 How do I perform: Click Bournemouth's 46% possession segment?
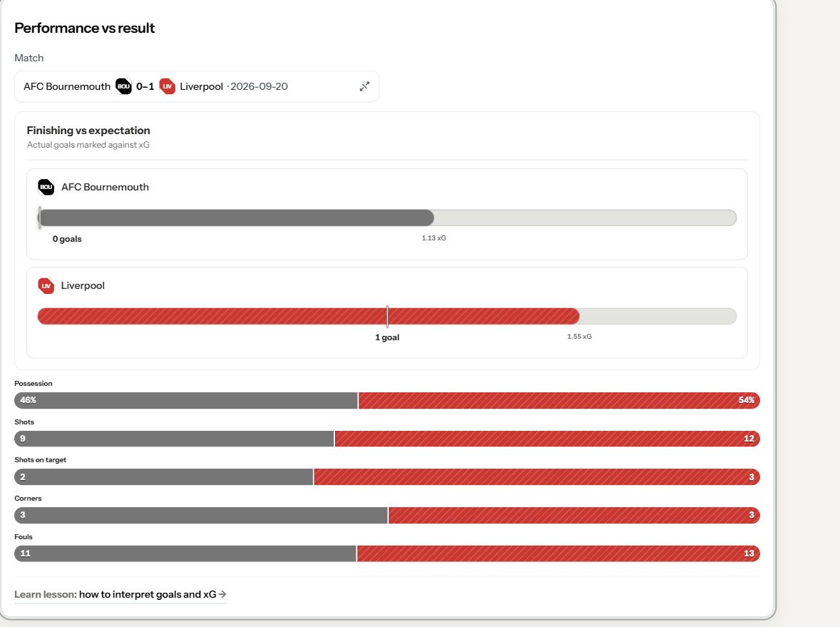point(186,400)
